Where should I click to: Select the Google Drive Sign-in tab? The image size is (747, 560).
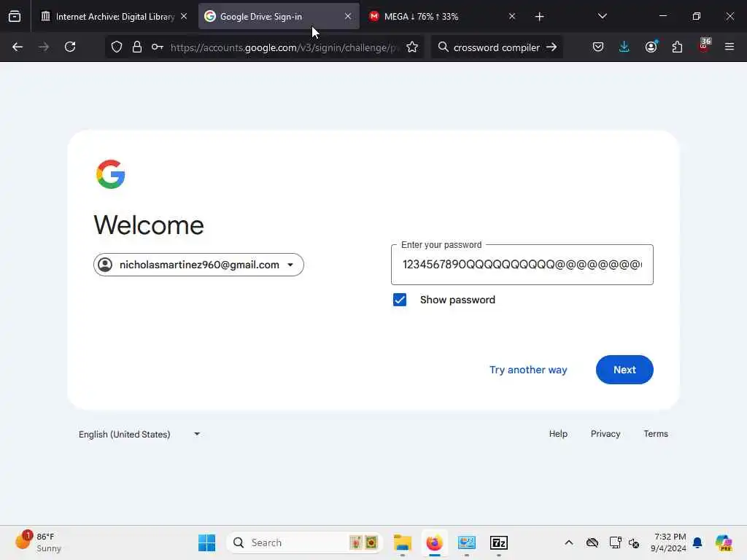pyautogui.click(x=279, y=16)
